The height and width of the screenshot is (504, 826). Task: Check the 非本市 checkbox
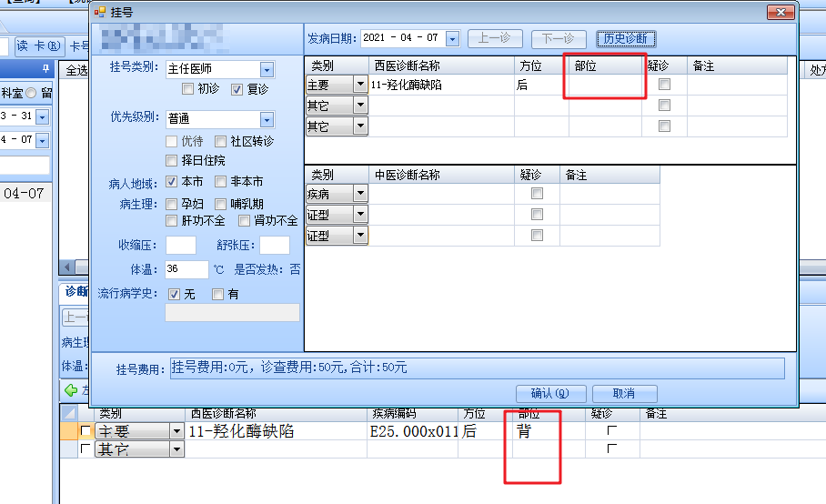coord(220,182)
